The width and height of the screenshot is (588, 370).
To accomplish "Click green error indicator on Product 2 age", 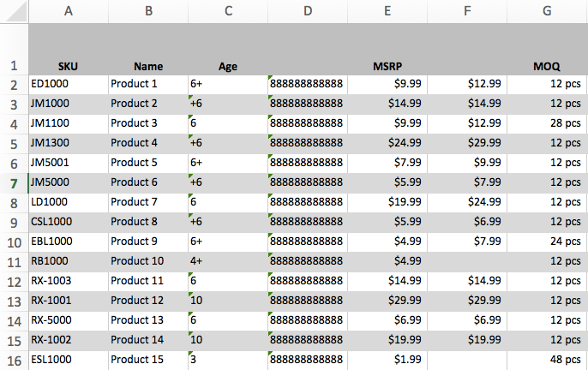I will coord(191,97).
